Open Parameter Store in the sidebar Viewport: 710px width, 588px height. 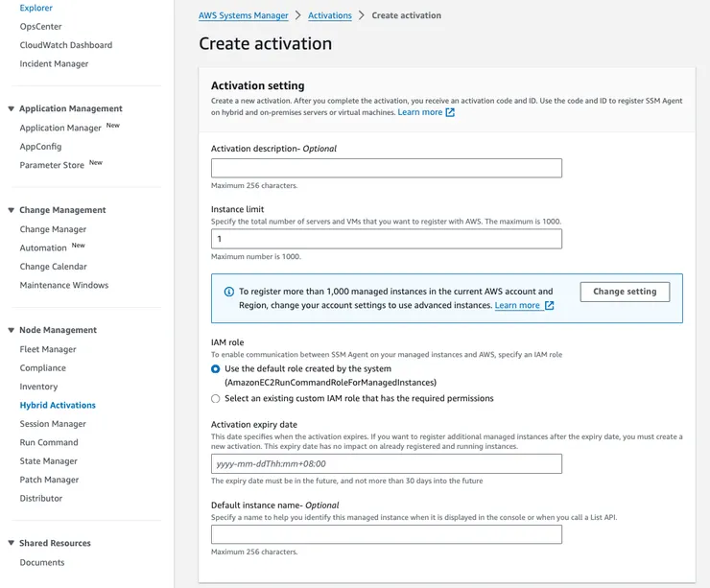(52, 165)
